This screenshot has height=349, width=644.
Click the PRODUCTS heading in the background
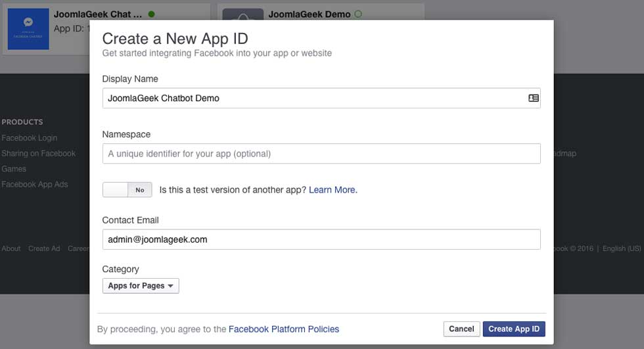coord(22,122)
